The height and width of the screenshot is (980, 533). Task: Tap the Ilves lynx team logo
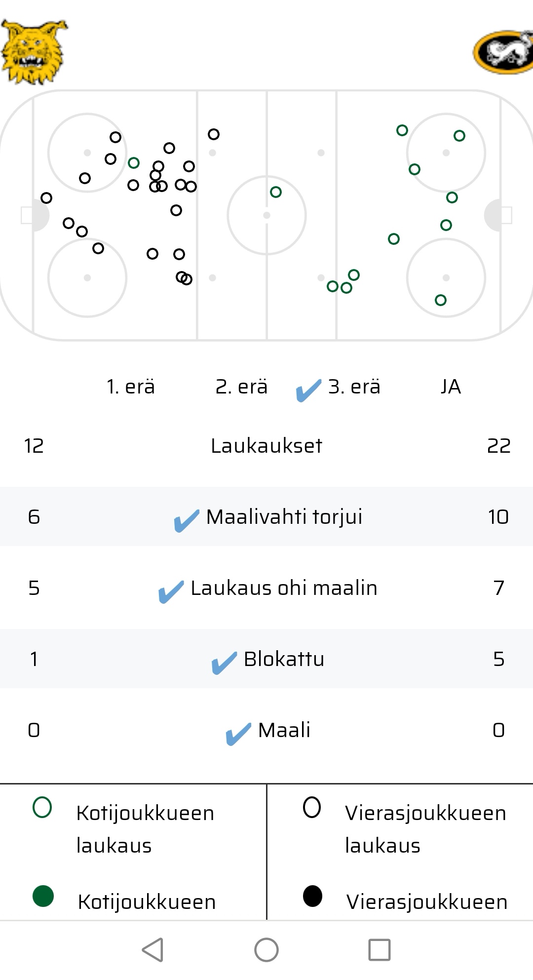point(34,52)
